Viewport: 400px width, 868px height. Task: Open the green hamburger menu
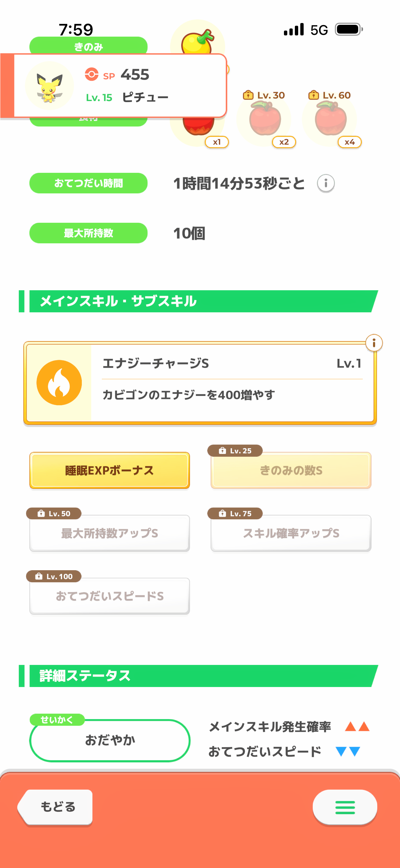pos(345,807)
